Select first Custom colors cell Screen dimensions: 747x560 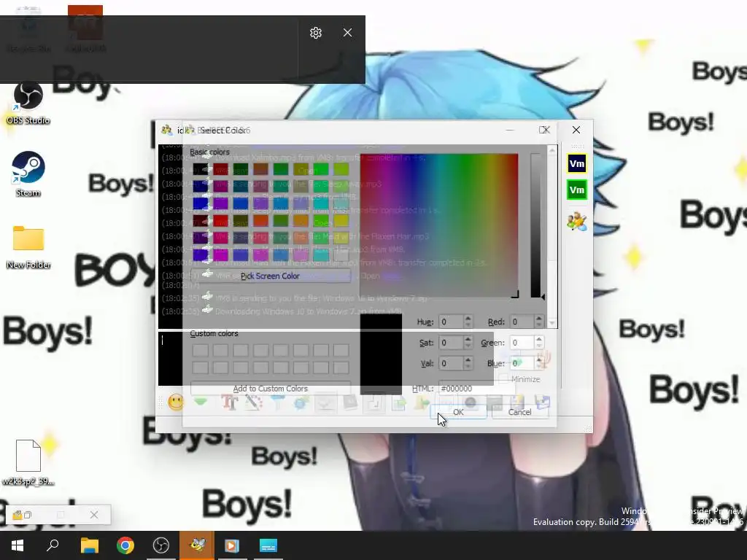[200, 351]
